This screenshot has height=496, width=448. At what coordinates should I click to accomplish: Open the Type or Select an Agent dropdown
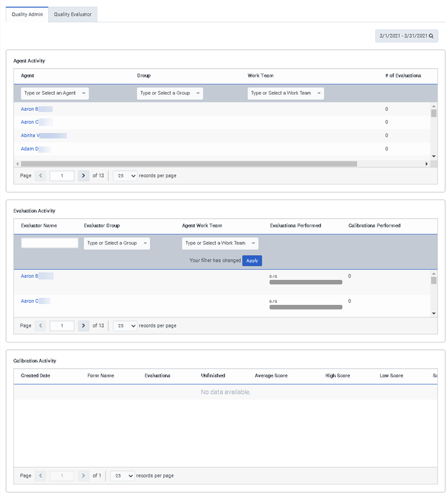click(x=55, y=93)
